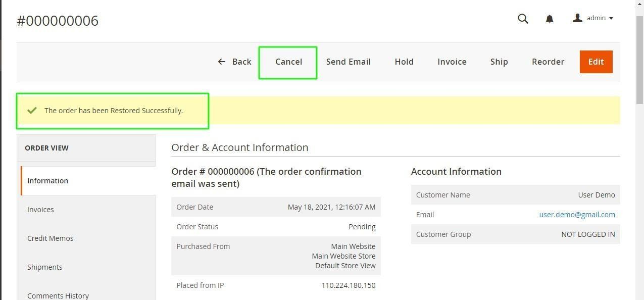The width and height of the screenshot is (644, 300).
Task: Cancel the order
Action: click(288, 62)
